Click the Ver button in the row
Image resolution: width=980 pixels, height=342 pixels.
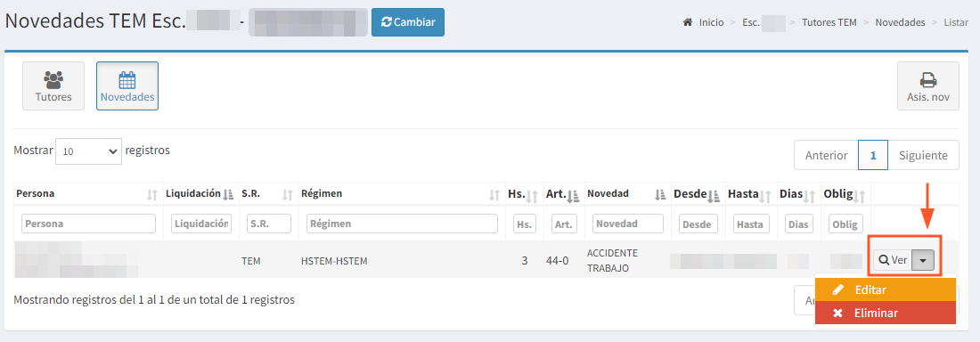(893, 260)
